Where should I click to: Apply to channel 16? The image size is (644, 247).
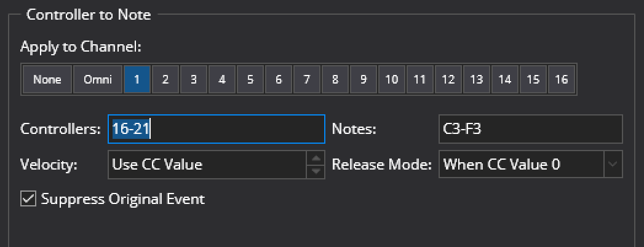point(562,79)
